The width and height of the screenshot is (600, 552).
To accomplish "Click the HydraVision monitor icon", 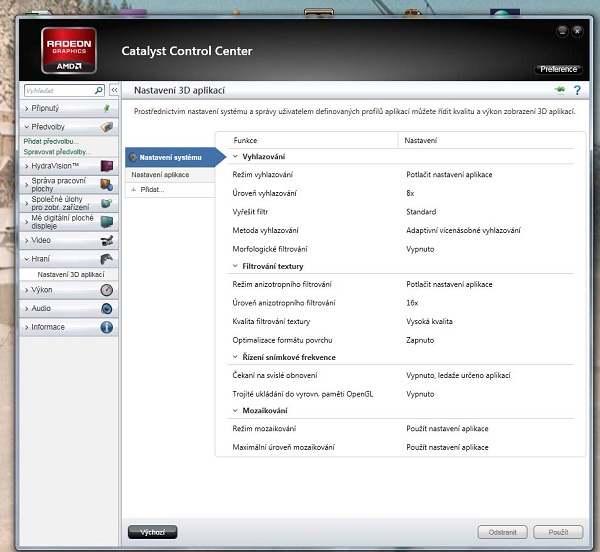I will (x=106, y=165).
